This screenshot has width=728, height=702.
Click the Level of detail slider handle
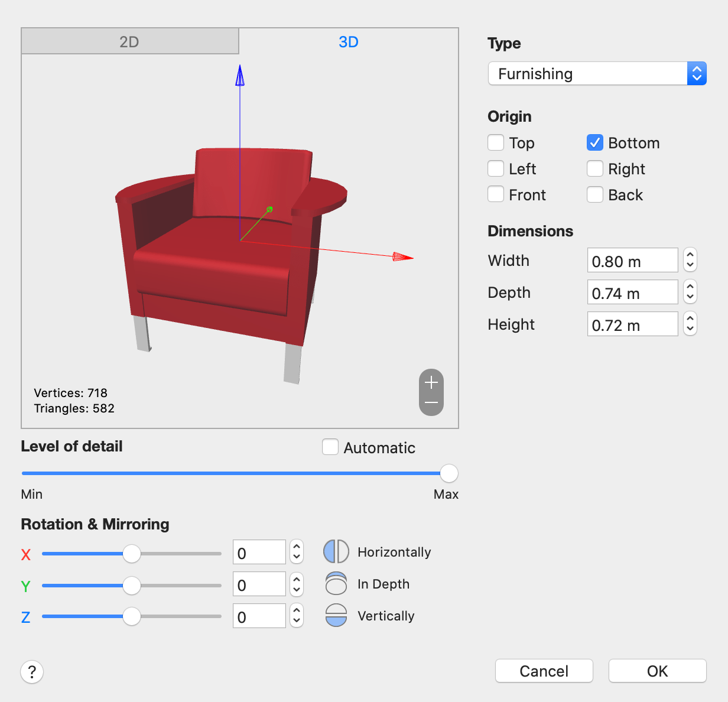click(449, 473)
